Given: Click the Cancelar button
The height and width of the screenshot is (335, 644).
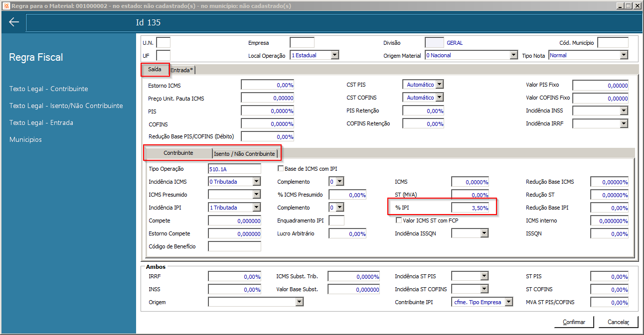Looking at the screenshot, I should coord(618,322).
